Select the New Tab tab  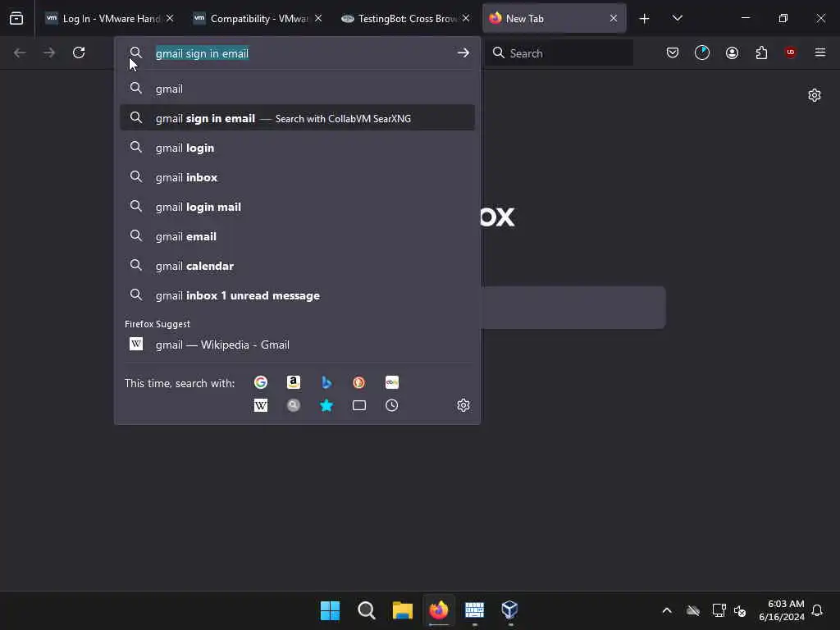pyautogui.click(x=554, y=18)
